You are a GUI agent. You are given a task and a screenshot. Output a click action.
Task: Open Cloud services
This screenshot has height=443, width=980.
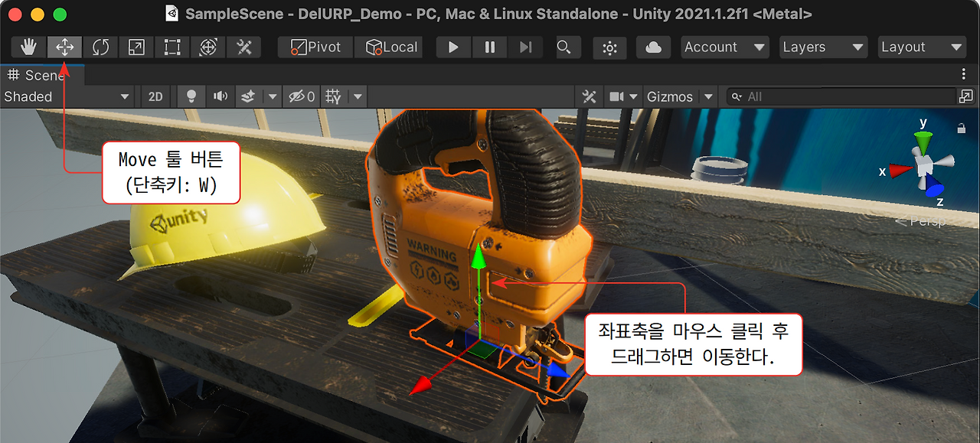[x=653, y=47]
